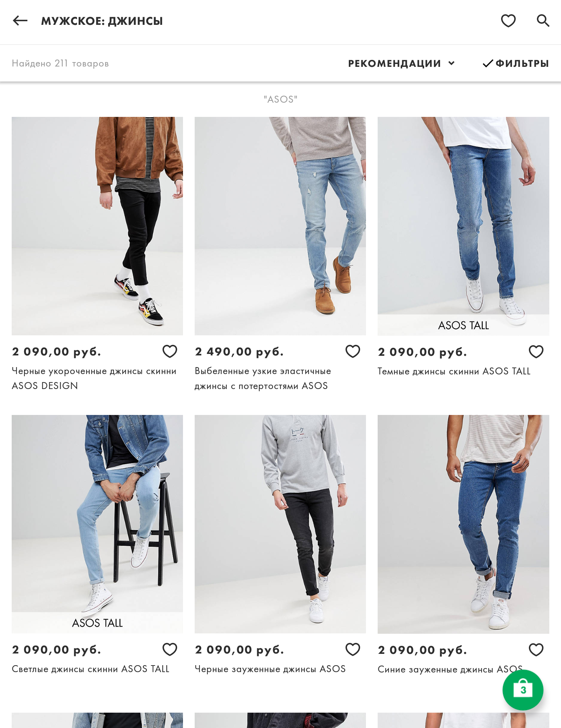The width and height of the screenshot is (561, 728).
Task: Open search with the magnifier icon
Action: (543, 21)
